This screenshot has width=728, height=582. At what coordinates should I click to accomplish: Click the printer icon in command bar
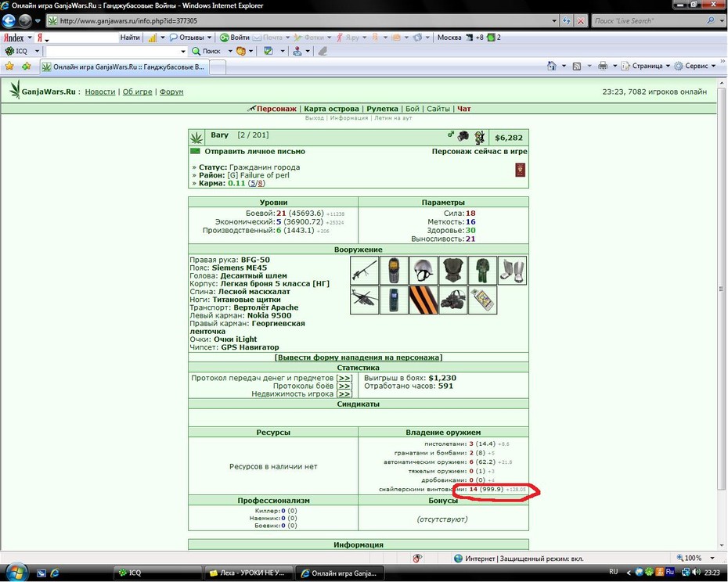[x=603, y=66]
